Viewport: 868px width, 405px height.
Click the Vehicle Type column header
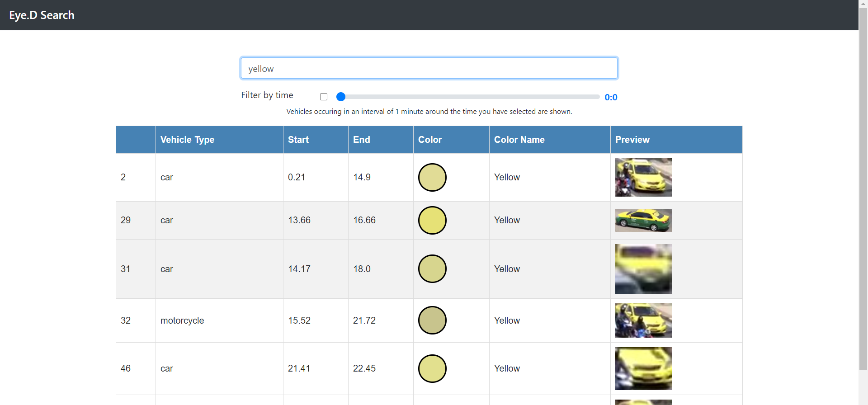tap(219, 140)
